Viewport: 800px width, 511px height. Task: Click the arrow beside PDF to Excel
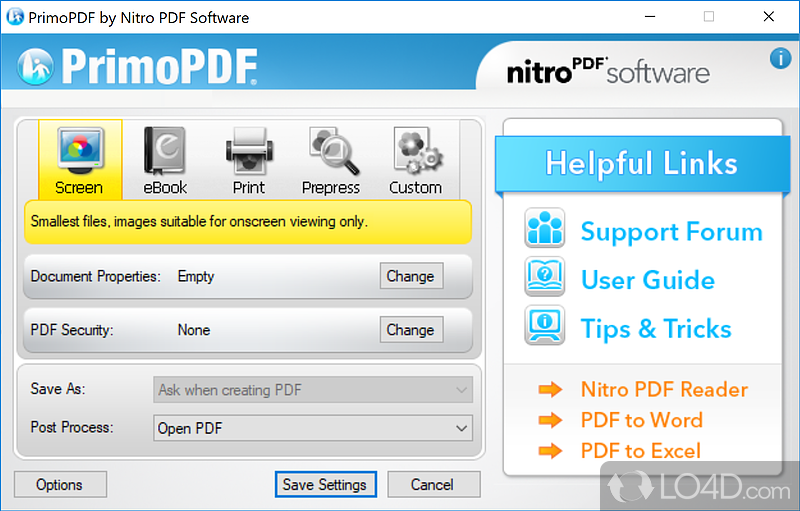pyautogui.click(x=550, y=451)
